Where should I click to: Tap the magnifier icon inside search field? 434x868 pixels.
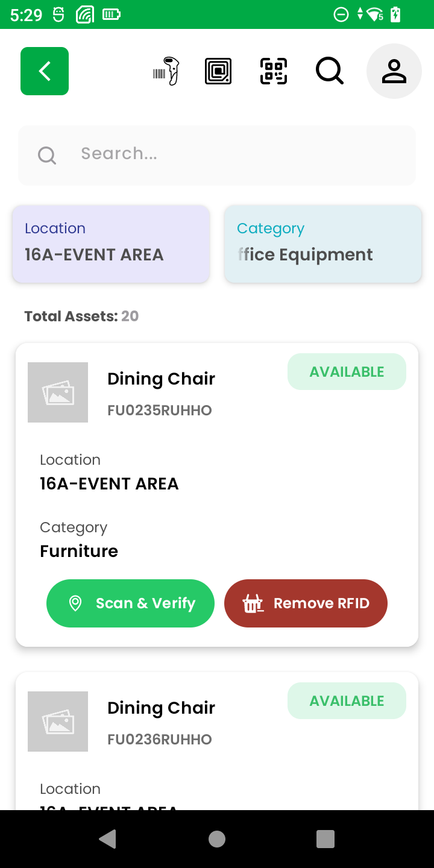click(47, 156)
